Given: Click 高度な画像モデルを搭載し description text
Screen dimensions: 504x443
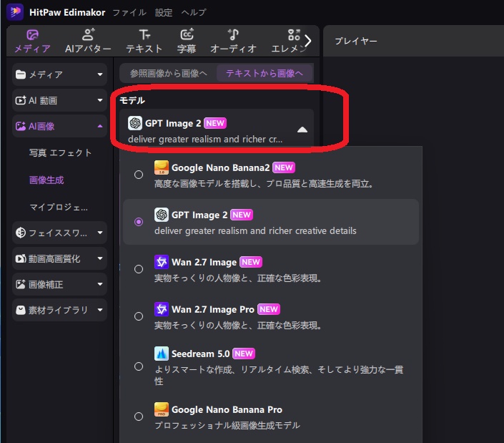Looking at the screenshot, I should point(264,184).
